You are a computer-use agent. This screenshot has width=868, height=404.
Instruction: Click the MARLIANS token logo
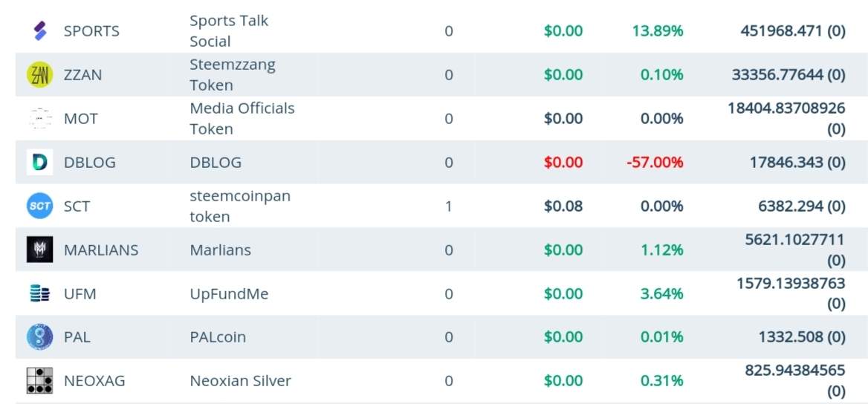[x=40, y=250]
